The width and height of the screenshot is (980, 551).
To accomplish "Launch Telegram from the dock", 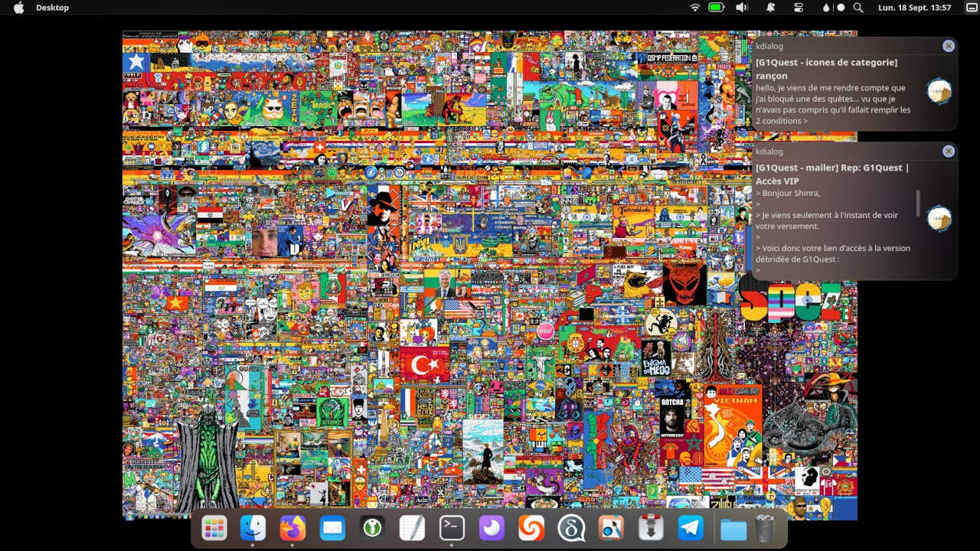I will [x=691, y=528].
